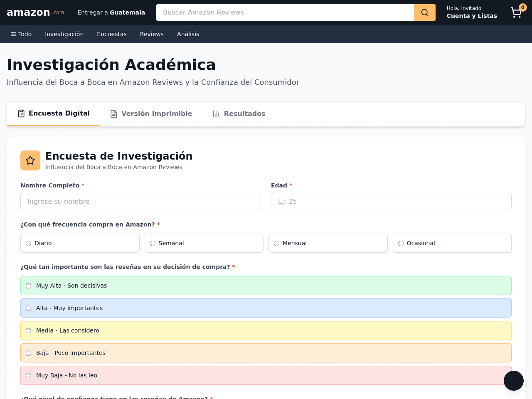
Task: Select Muy Baja - No las leo
Action: click(x=266, y=375)
